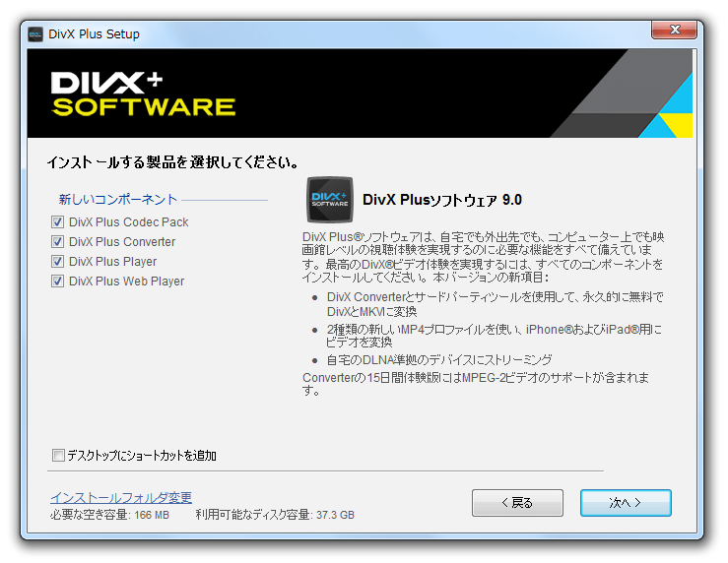Select the DivX Plus Converter label

coord(122,241)
